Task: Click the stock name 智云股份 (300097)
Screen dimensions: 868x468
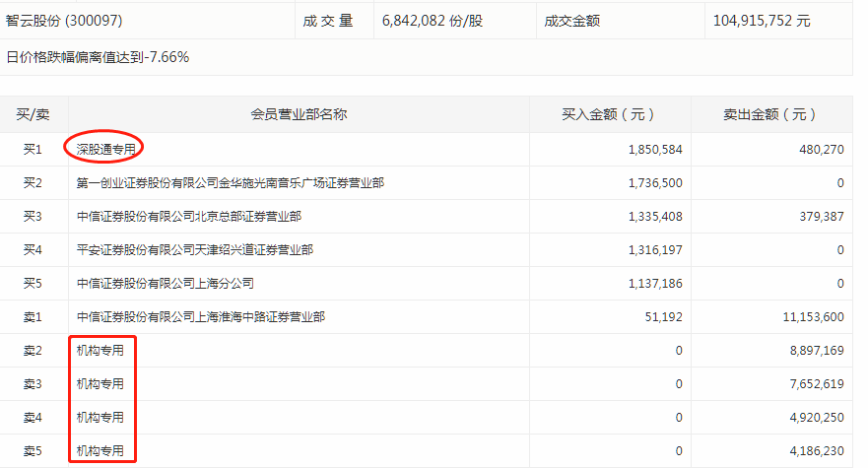Action: 64,21
